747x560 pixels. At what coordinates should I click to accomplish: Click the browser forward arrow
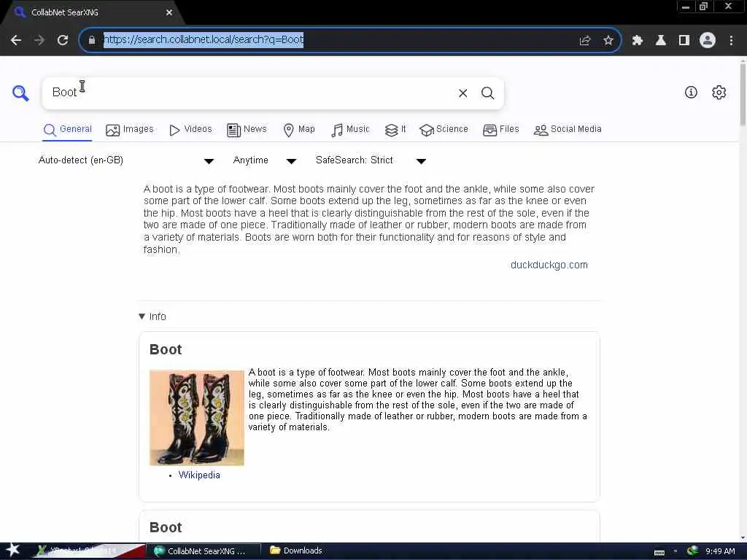(39, 40)
